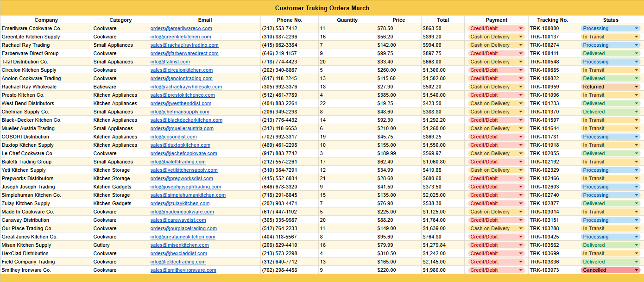Screen dimensions: 644x282
Task: Select the Customer Traking Orders March title
Action: coord(322,8)
